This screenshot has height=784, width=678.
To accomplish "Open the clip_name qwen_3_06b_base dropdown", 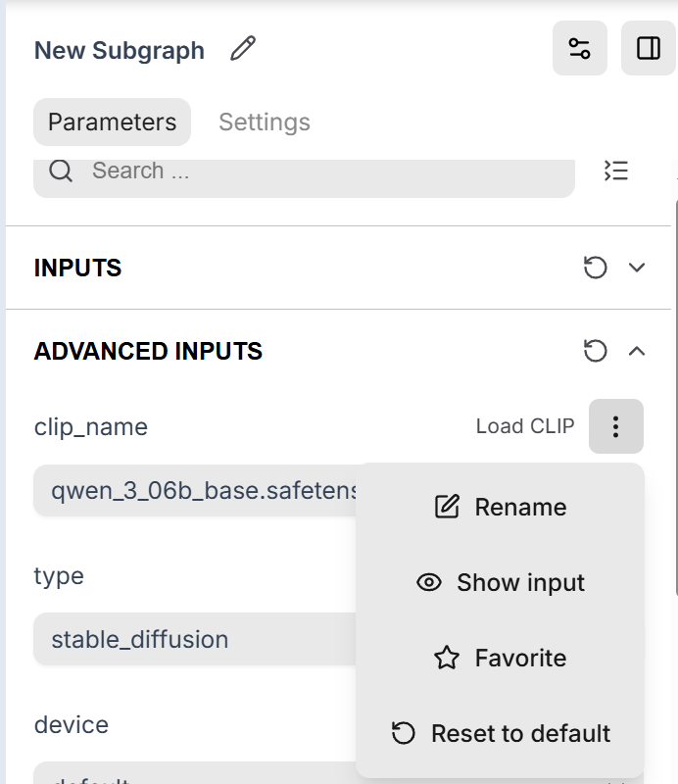I will 195,491.
